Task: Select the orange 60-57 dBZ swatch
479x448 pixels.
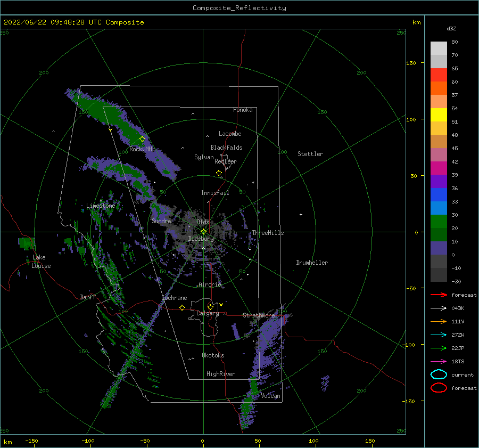Action: (x=439, y=88)
